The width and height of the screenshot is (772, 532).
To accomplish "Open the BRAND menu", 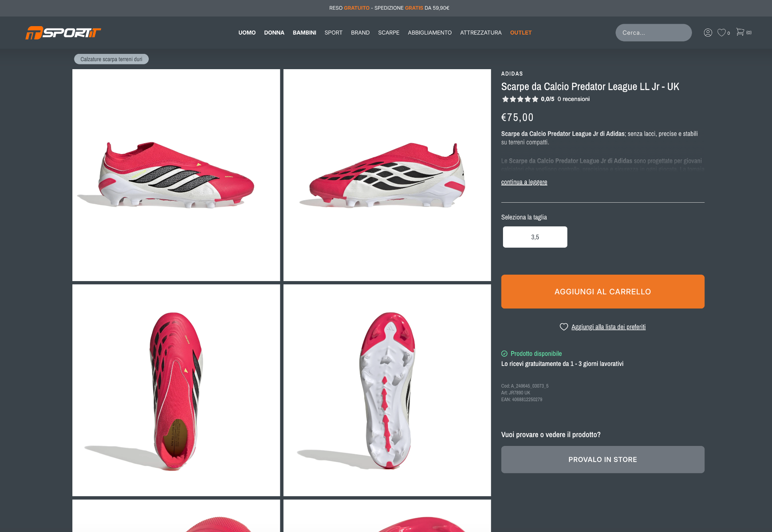I will pos(360,33).
